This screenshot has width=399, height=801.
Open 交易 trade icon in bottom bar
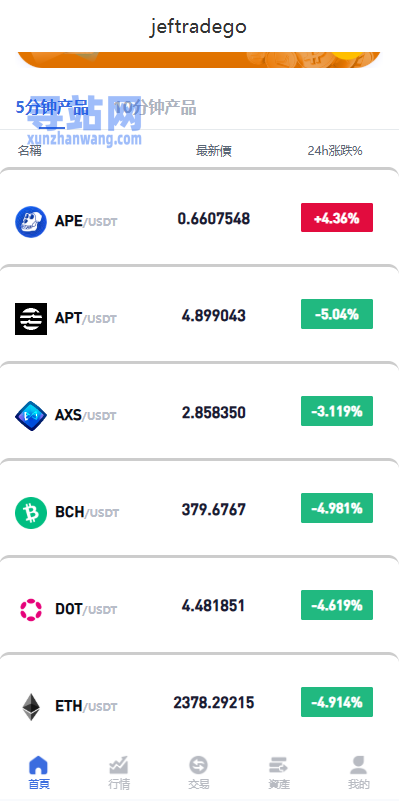tap(198, 765)
